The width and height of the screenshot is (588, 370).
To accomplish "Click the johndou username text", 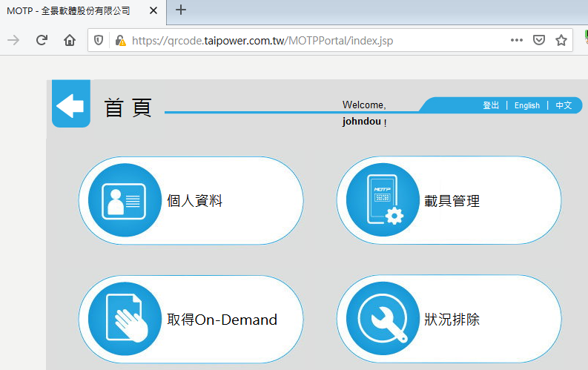I will click(362, 121).
